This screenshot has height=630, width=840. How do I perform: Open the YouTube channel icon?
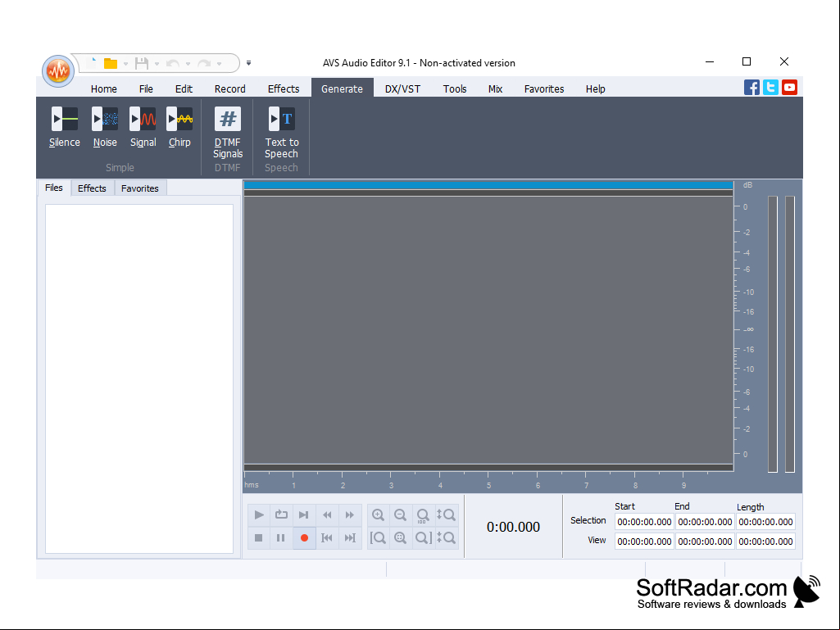pos(789,88)
